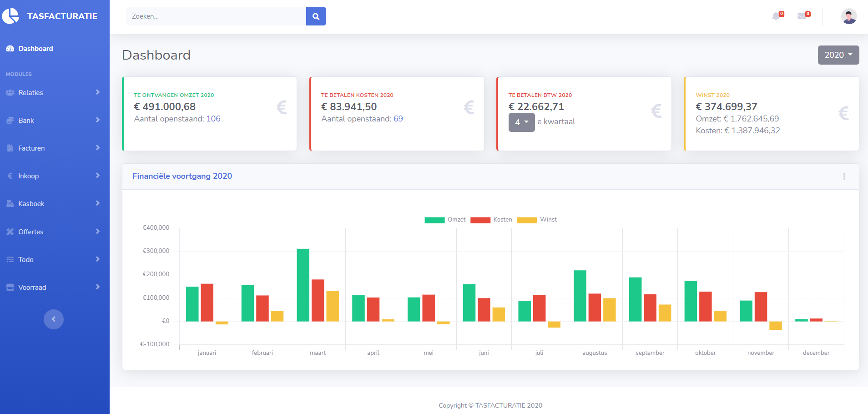Collapse the sidebar with round arrow button
The width and height of the screenshot is (868, 414).
click(x=54, y=319)
